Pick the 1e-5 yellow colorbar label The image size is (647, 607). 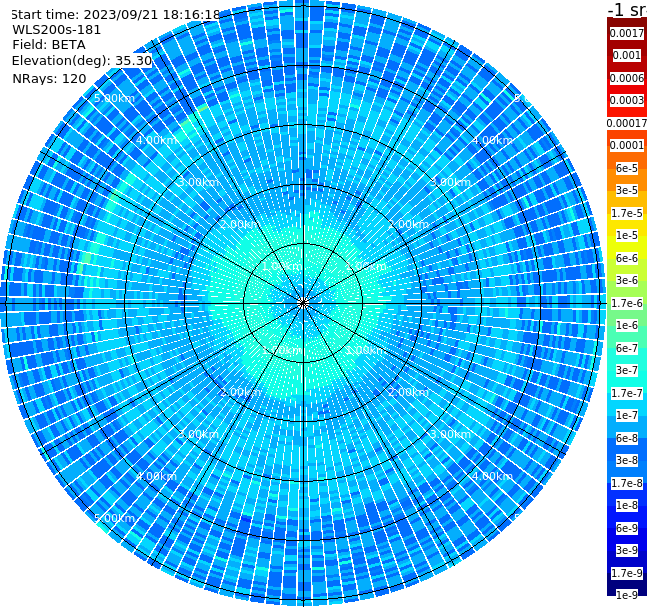[x=627, y=235]
